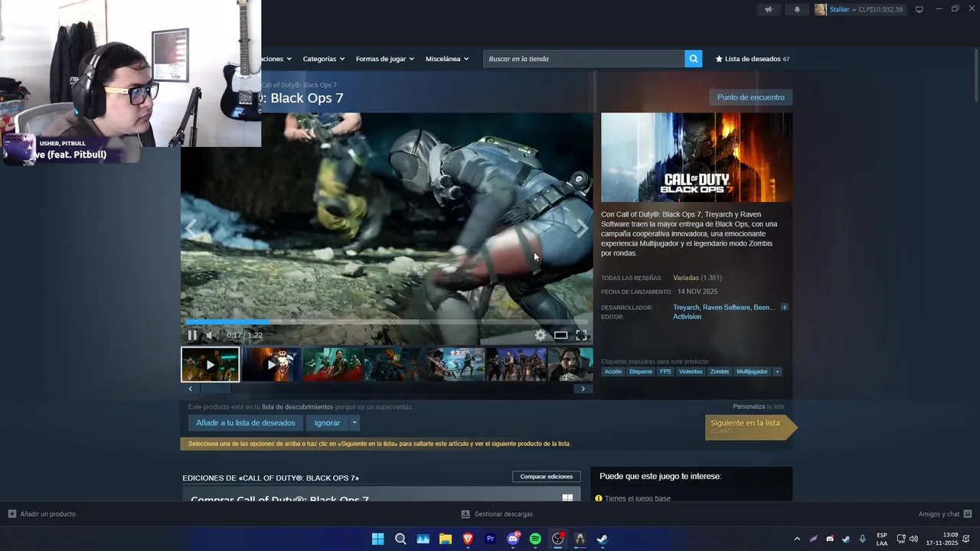Click the Ignorar button
This screenshot has width=980, height=551.
click(327, 422)
